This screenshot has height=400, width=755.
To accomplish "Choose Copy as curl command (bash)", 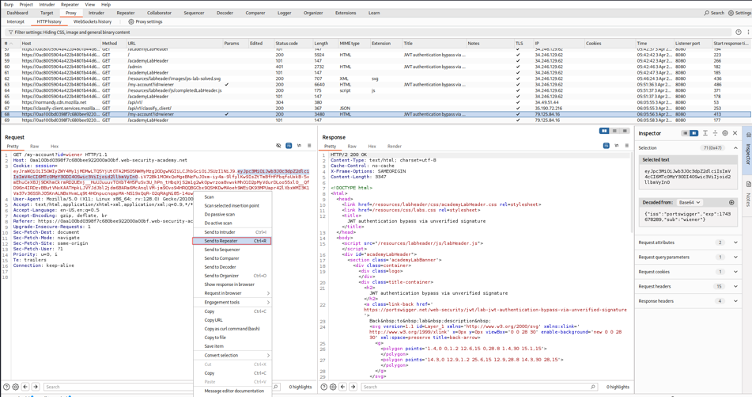I will pyautogui.click(x=232, y=329).
